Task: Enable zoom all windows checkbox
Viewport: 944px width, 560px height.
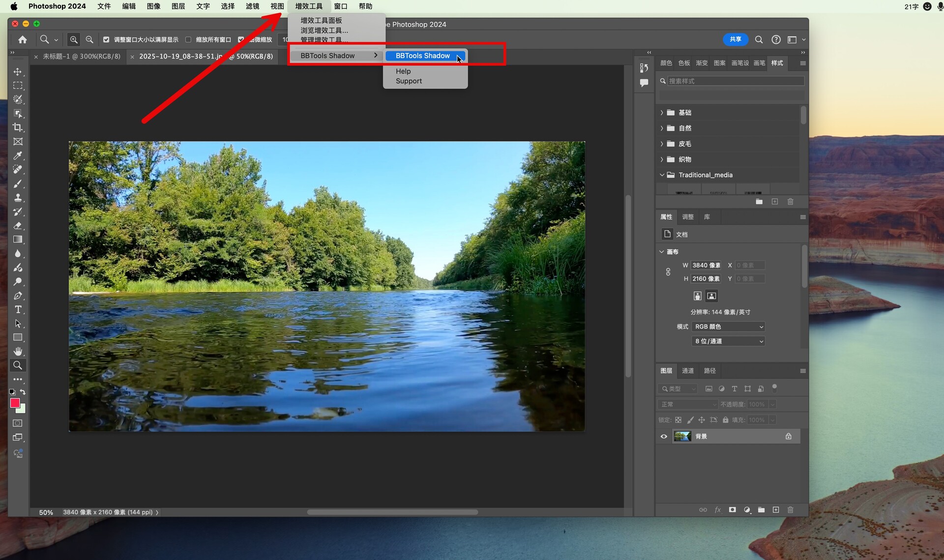Action: [x=188, y=39]
